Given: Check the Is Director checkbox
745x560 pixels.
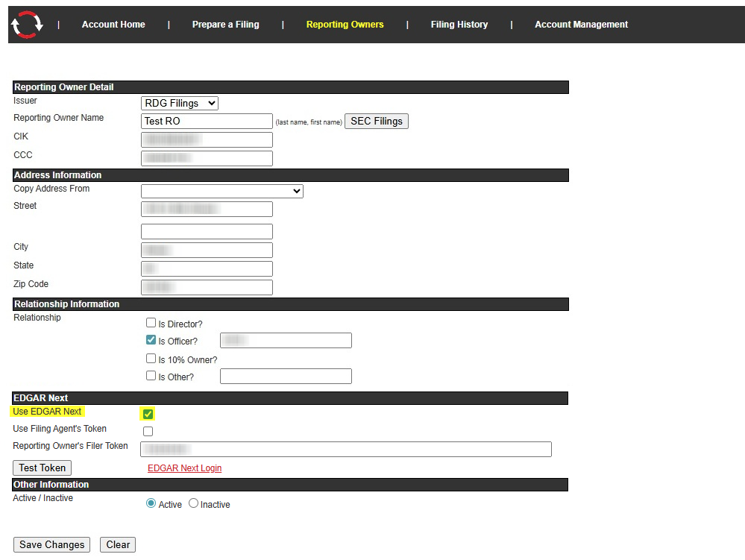Looking at the screenshot, I should pos(151,323).
